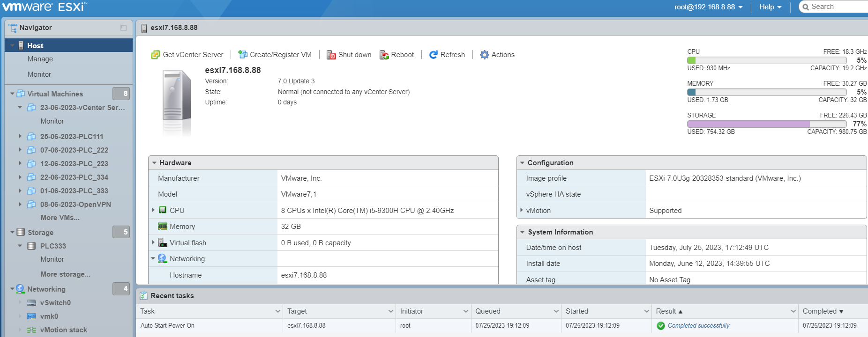Click the host server thumbnail image
Viewport: 868px width, 337px height.
pos(177,103)
